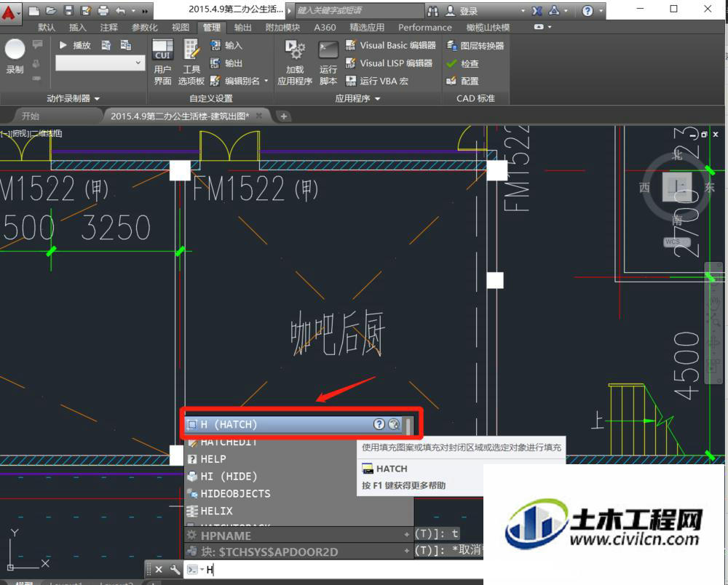Click the Run Script icon
The width and height of the screenshot is (728, 585).
click(x=328, y=50)
